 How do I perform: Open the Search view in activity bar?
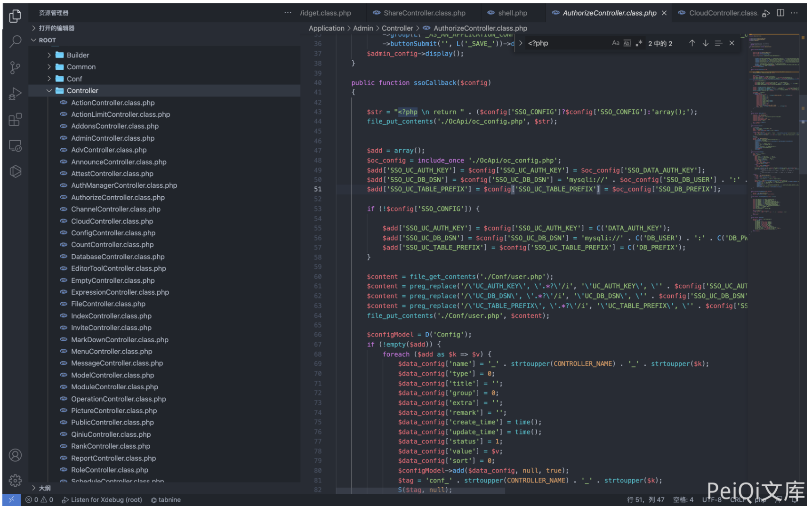pyautogui.click(x=15, y=42)
